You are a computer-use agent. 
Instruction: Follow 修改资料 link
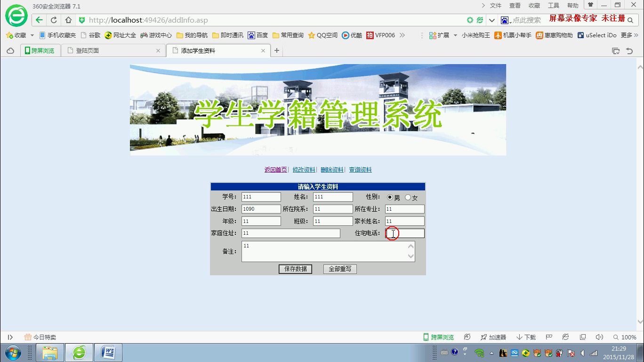click(304, 170)
